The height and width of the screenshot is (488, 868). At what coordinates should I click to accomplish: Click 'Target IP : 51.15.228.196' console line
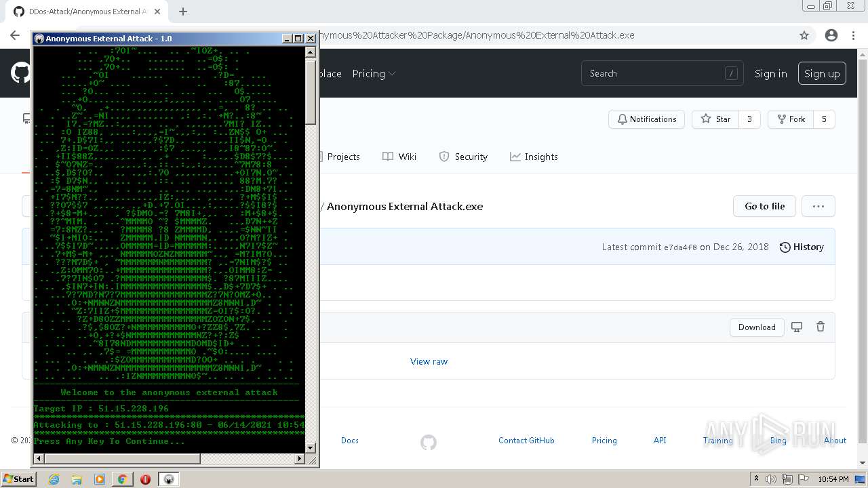(101, 409)
